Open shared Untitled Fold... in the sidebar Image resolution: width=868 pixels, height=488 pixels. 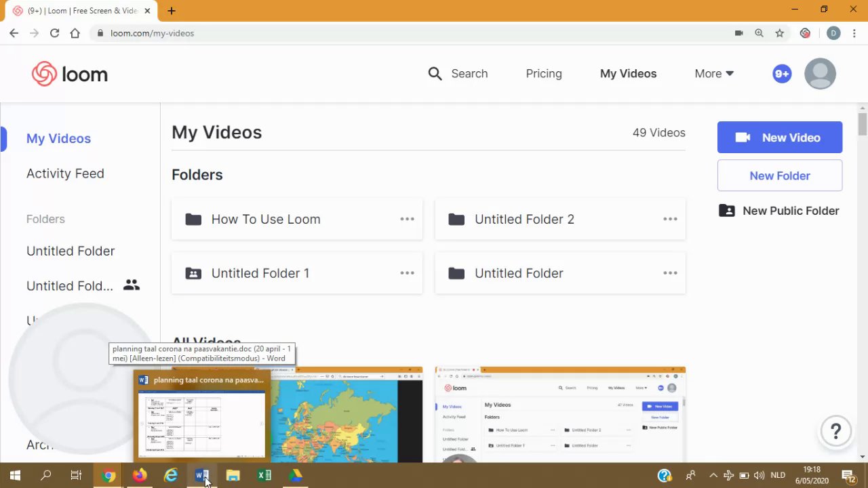pos(70,286)
